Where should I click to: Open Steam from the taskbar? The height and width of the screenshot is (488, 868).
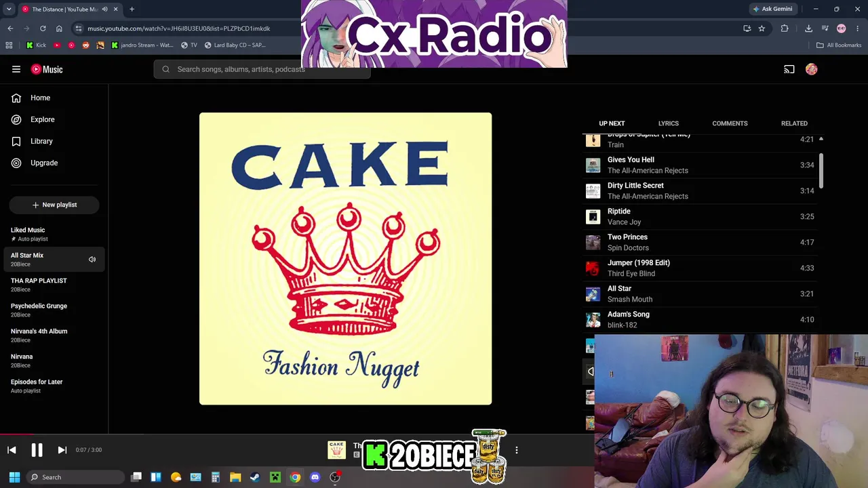tap(255, 477)
